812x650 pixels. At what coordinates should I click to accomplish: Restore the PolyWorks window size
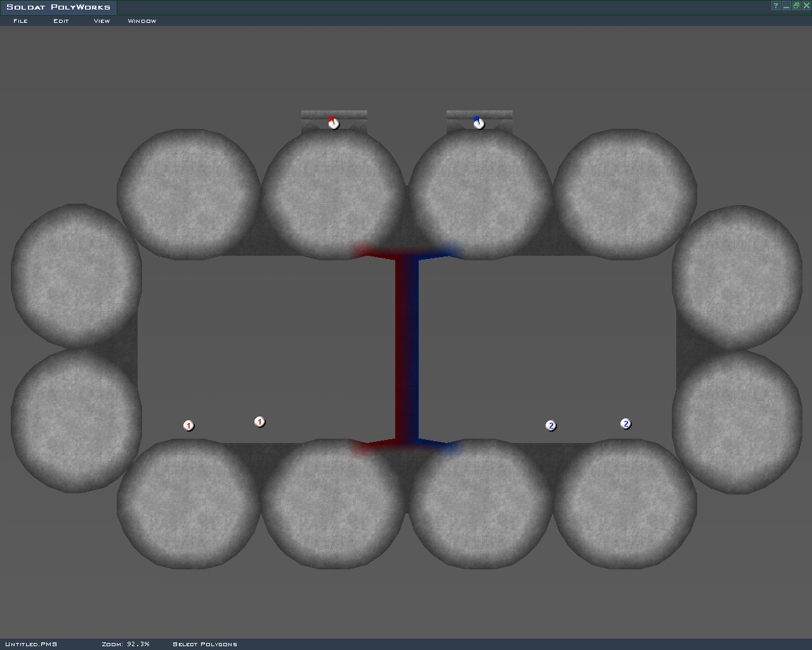[x=796, y=6]
